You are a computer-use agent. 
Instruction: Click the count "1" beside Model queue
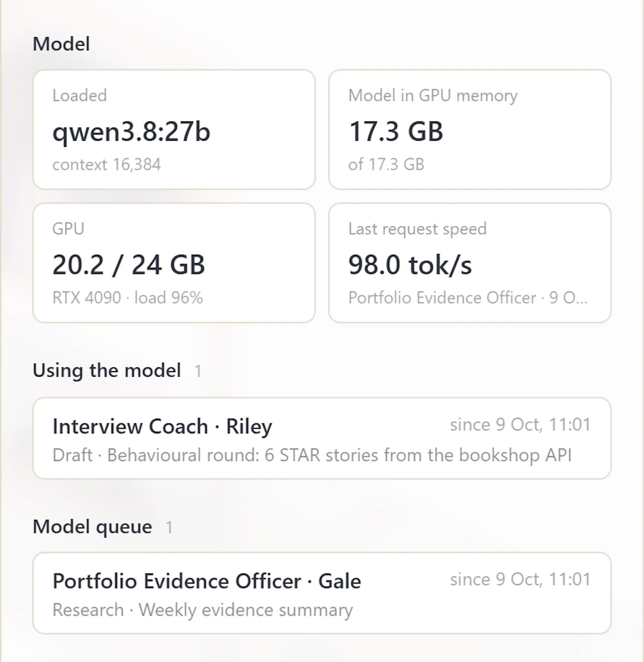[x=169, y=528]
